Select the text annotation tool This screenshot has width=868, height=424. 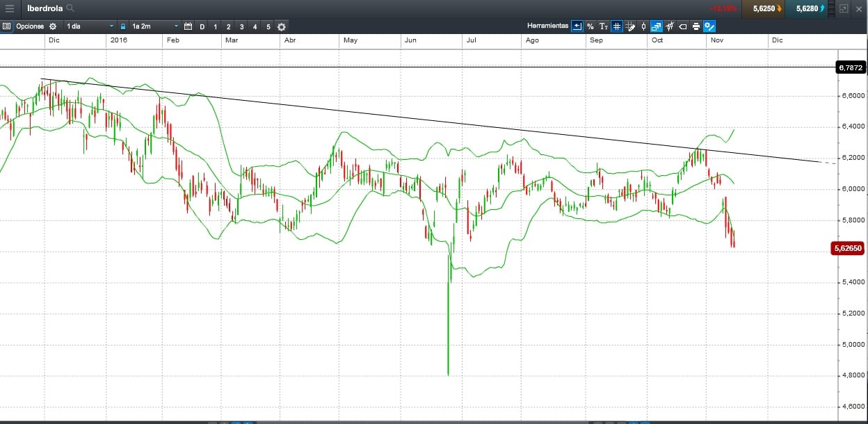click(604, 26)
